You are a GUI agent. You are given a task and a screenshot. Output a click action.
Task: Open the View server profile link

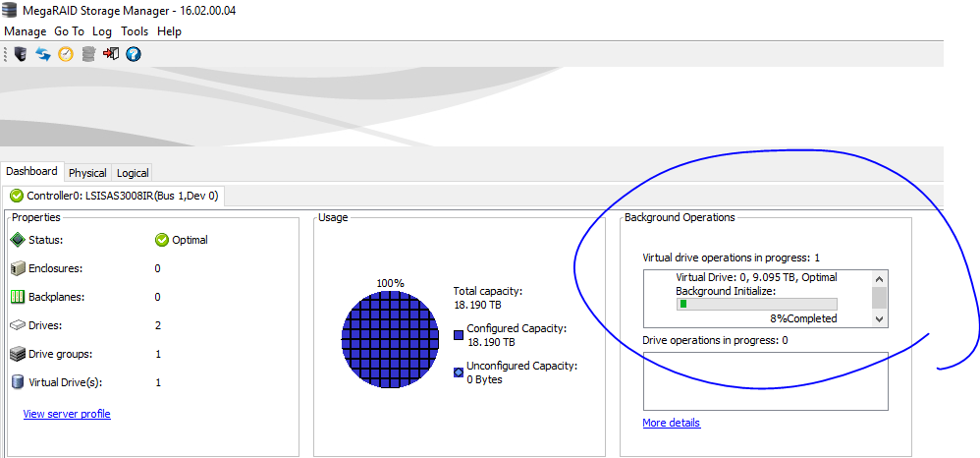click(67, 414)
